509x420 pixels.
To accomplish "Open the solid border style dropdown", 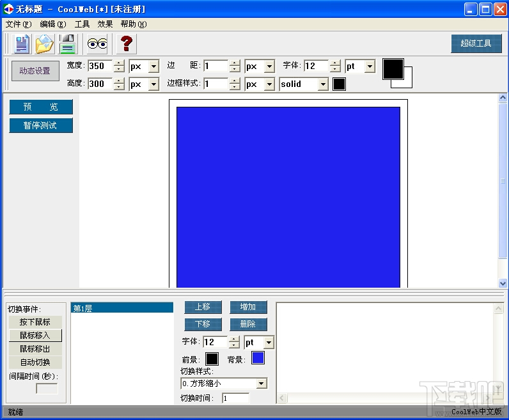I will pos(323,84).
